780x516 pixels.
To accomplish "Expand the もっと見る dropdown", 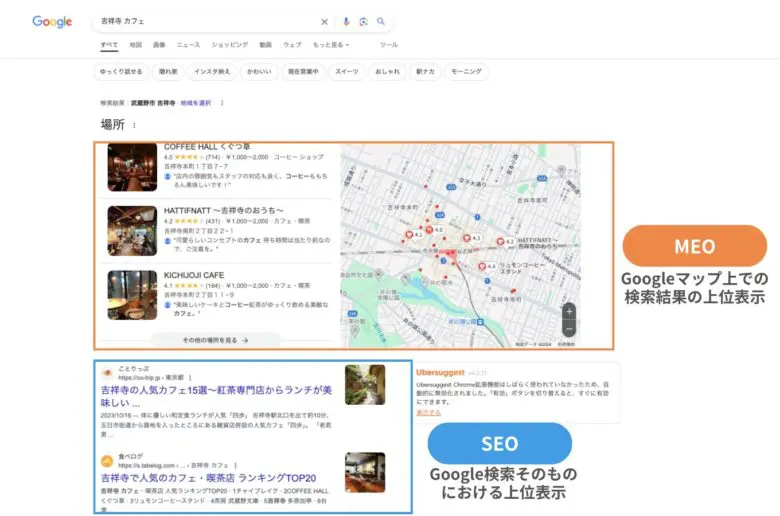I will (331, 45).
